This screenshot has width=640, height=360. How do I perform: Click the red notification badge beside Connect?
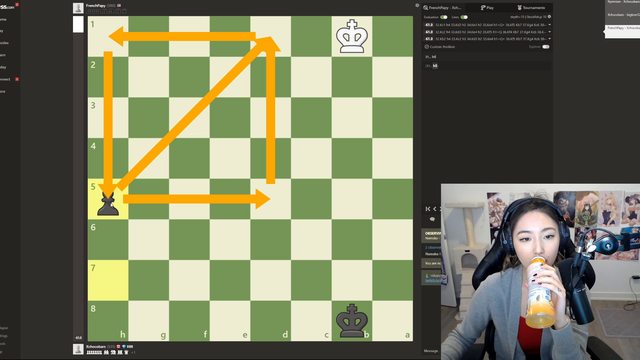(x=17, y=79)
